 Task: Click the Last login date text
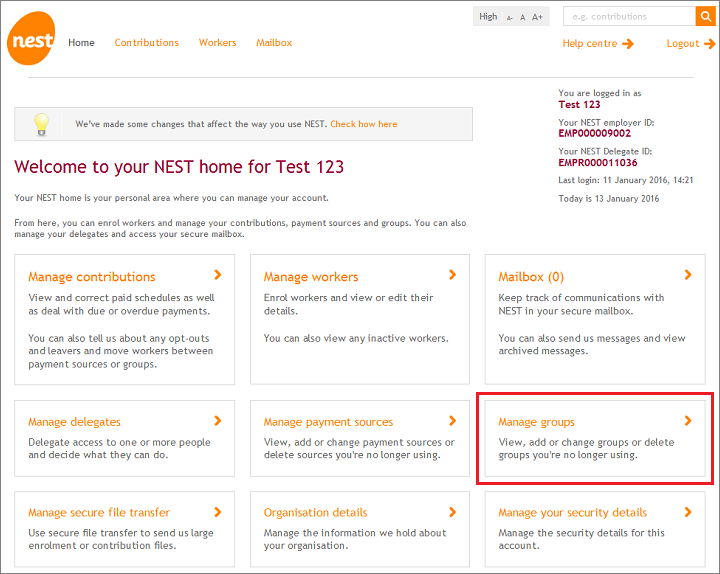626,180
